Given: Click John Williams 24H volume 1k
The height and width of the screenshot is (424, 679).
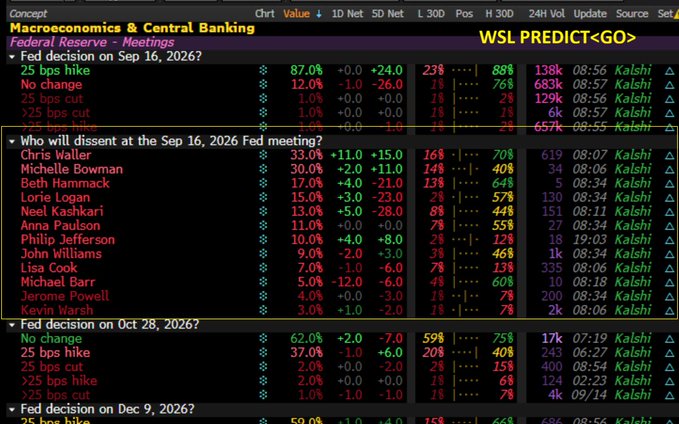Looking at the screenshot, I should click(x=555, y=254).
